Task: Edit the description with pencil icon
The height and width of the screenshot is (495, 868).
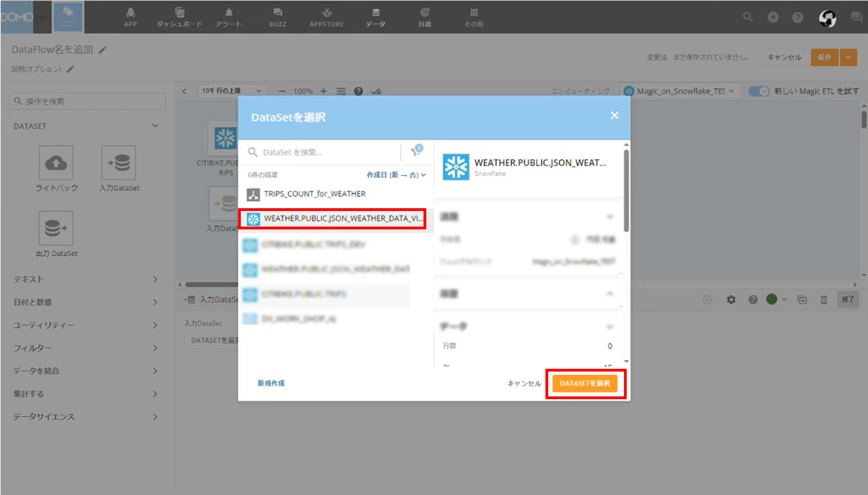Action: (70, 69)
